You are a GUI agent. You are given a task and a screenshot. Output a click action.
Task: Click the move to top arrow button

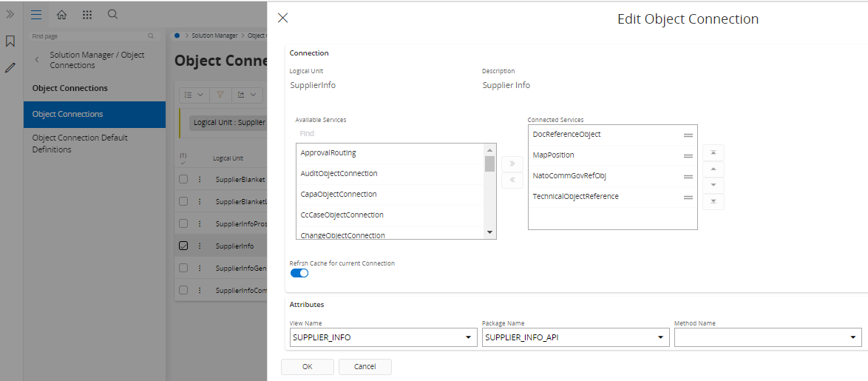(x=713, y=152)
